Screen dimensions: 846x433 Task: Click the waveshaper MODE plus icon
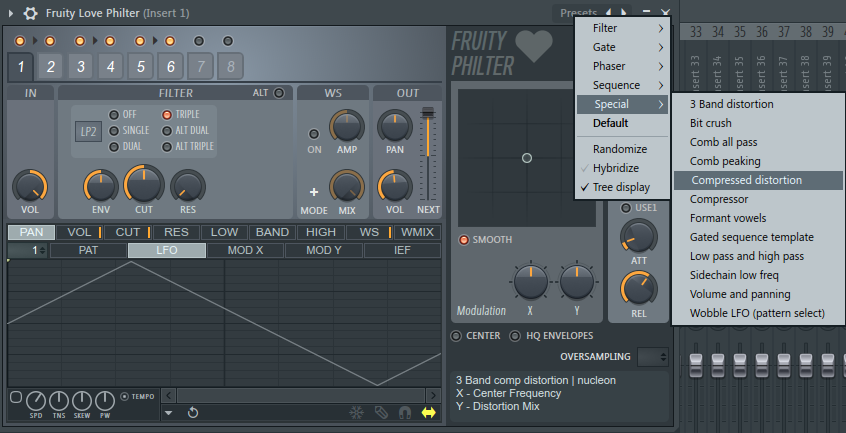point(313,192)
